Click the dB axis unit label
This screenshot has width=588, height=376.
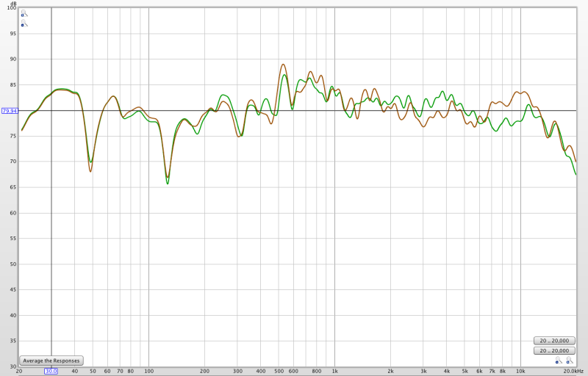point(13,4)
